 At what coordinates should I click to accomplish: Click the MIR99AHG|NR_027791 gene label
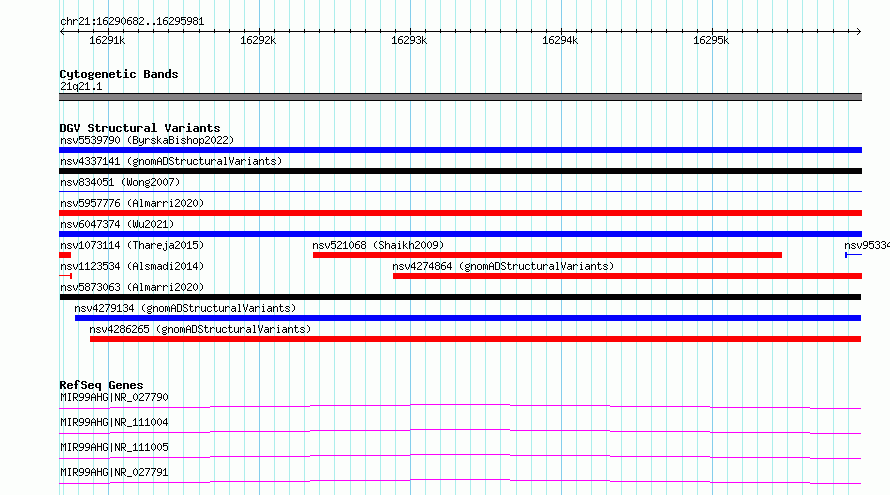(114, 472)
